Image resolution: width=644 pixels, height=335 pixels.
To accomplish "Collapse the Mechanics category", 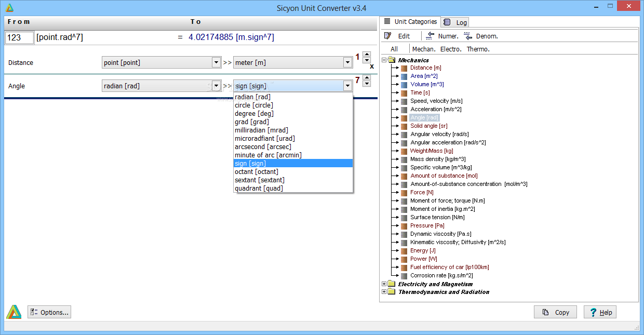I will coord(384,60).
